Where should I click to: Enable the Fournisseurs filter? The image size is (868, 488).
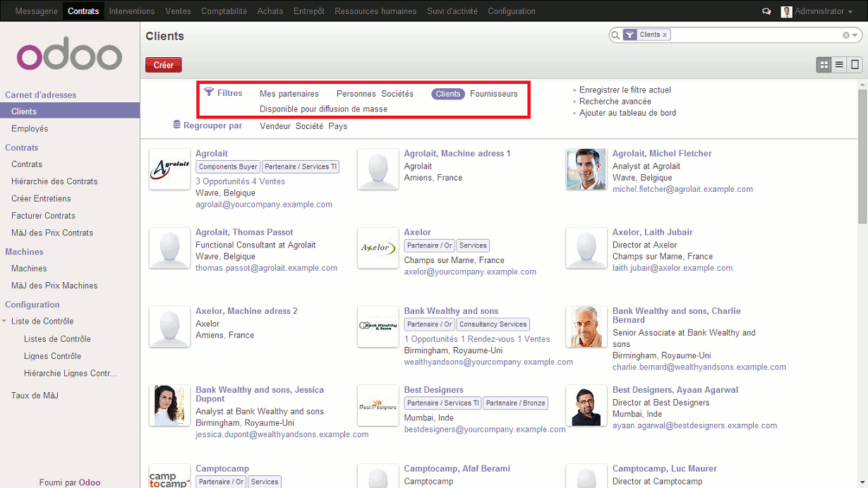(494, 94)
